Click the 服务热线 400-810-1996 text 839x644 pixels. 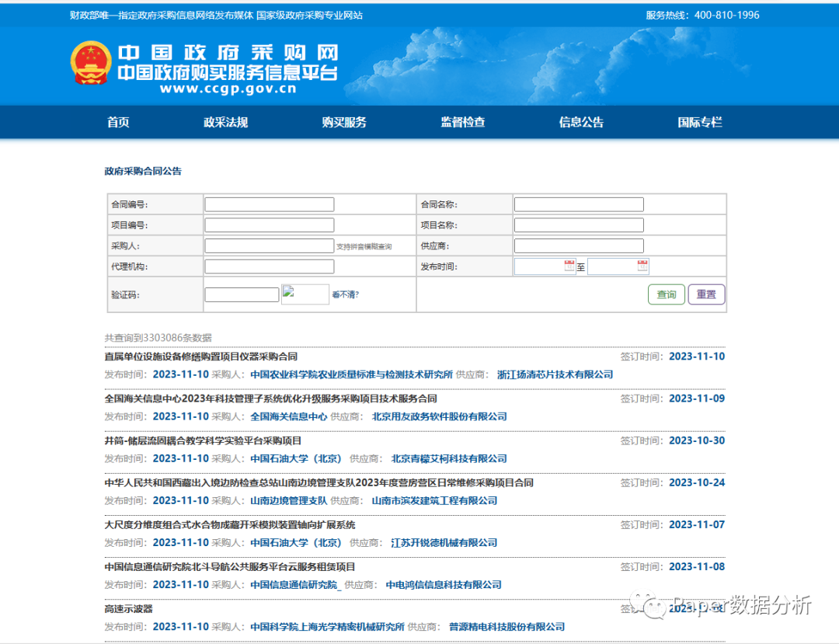point(702,15)
